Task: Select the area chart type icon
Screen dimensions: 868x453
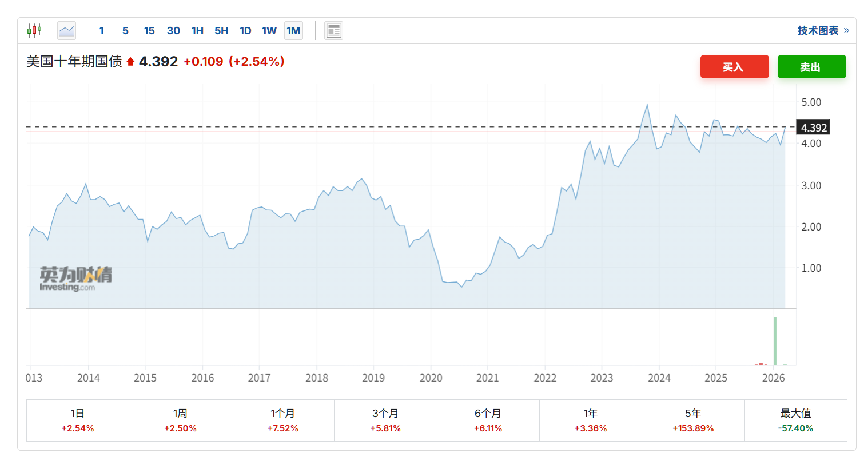Action: 67,30
